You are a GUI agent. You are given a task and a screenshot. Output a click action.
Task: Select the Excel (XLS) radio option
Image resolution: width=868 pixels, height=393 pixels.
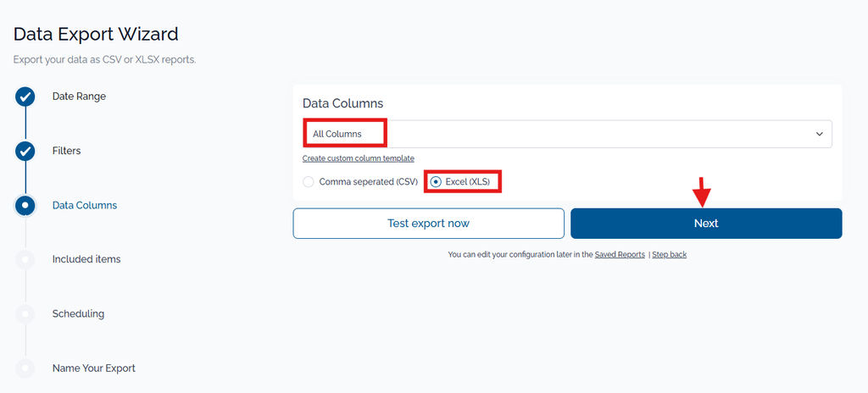click(437, 181)
